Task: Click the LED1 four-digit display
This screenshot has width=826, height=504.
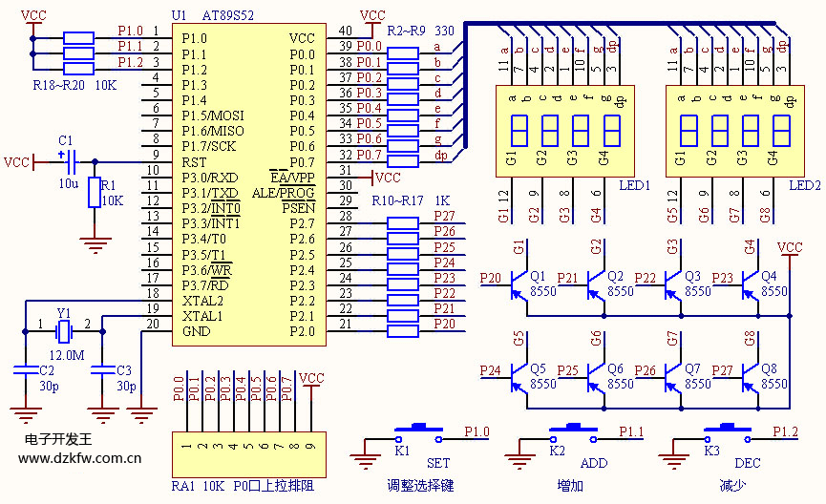Action: click(558, 130)
